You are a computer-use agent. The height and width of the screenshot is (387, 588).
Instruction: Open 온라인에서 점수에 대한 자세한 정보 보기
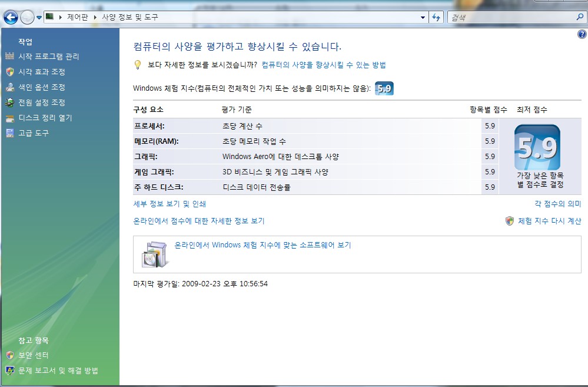point(199,221)
